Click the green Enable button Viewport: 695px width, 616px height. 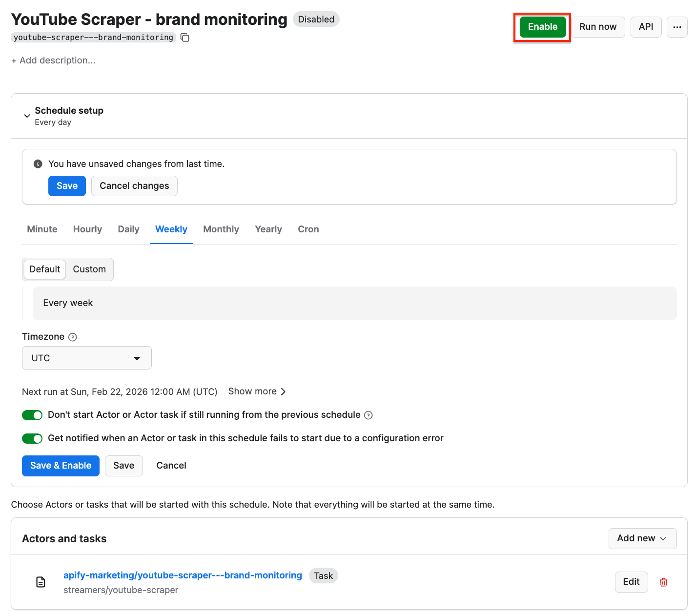click(542, 27)
